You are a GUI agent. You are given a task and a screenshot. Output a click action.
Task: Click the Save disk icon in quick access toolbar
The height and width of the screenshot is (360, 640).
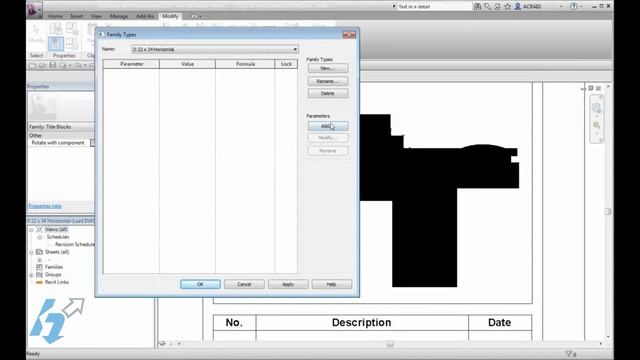coord(53,65)
